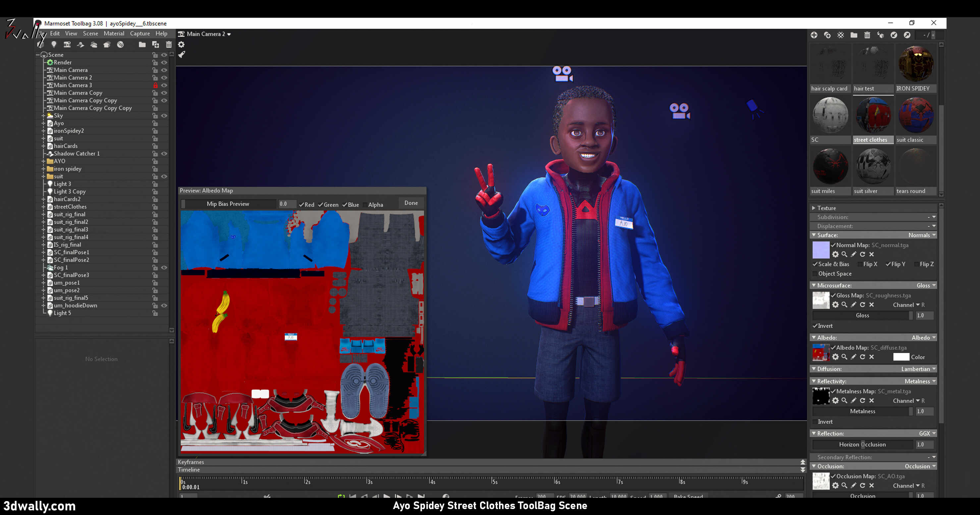
Task: Add a shadow catcher object
Action: 80,44
